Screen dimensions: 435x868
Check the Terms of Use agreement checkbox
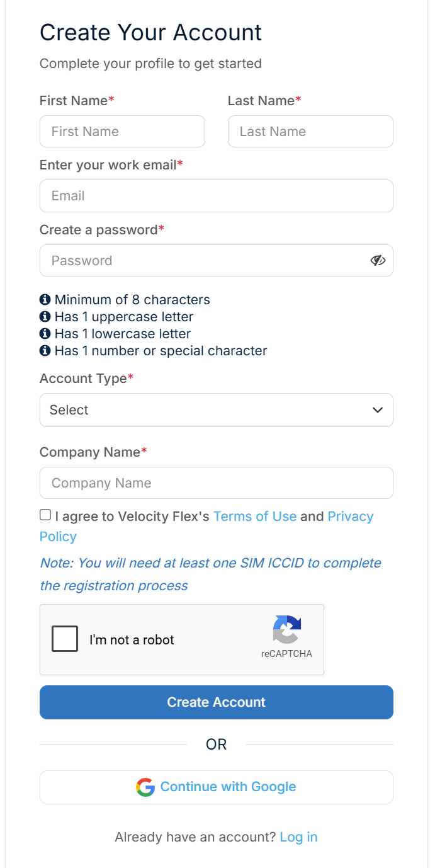(x=45, y=515)
